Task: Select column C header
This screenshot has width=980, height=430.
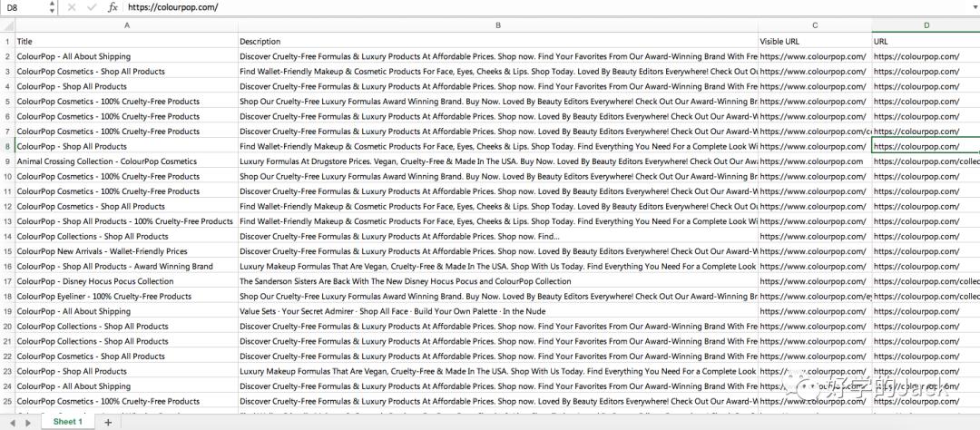Action: [x=815, y=25]
